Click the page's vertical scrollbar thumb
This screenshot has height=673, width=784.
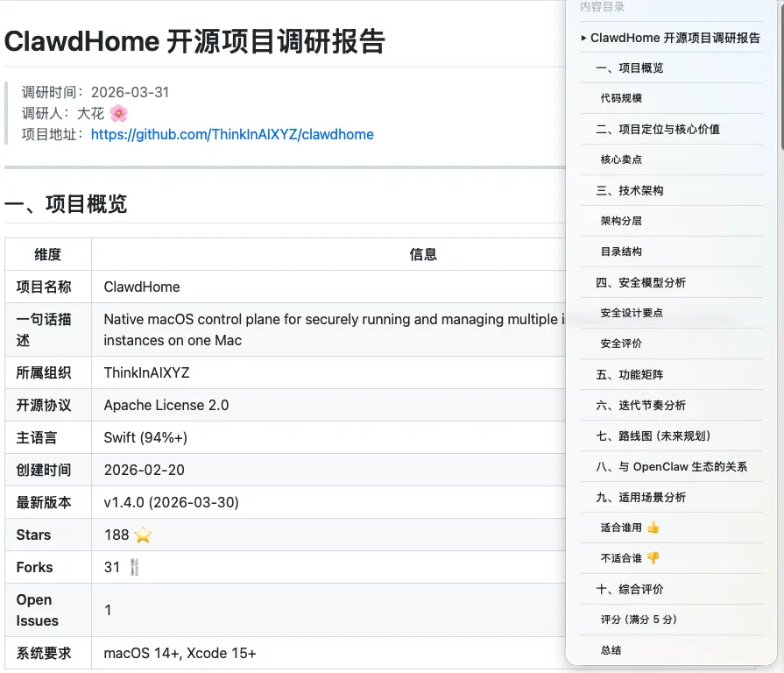click(781, 75)
